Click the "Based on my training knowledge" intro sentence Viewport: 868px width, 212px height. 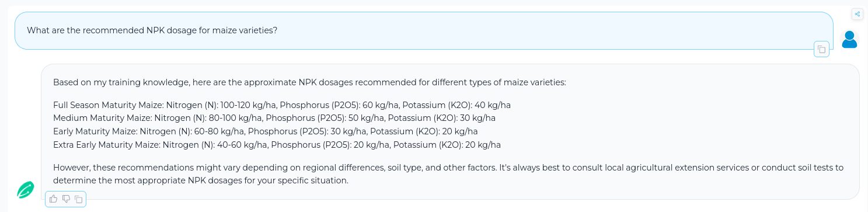click(309, 82)
